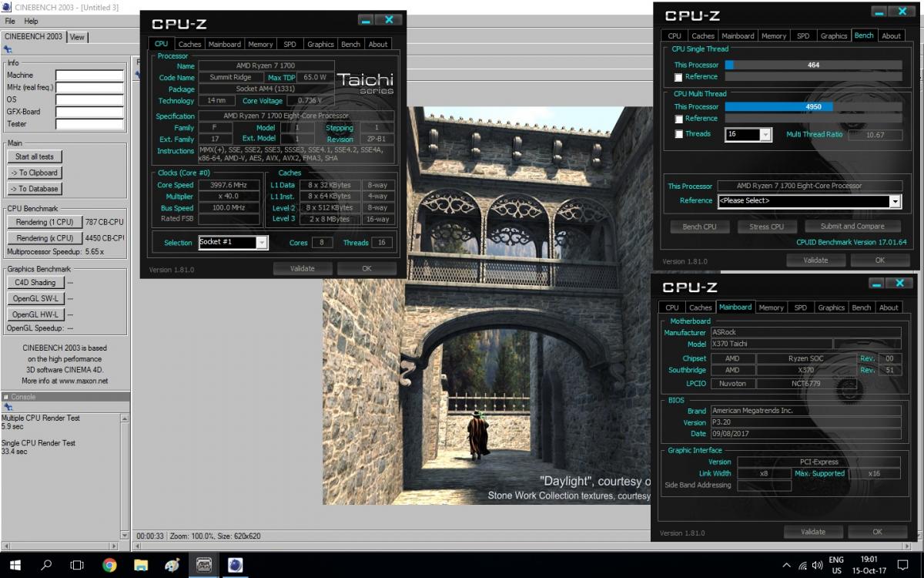Open Memory tab in left CPU-Z window
This screenshot has height=578, width=924.
pos(260,44)
